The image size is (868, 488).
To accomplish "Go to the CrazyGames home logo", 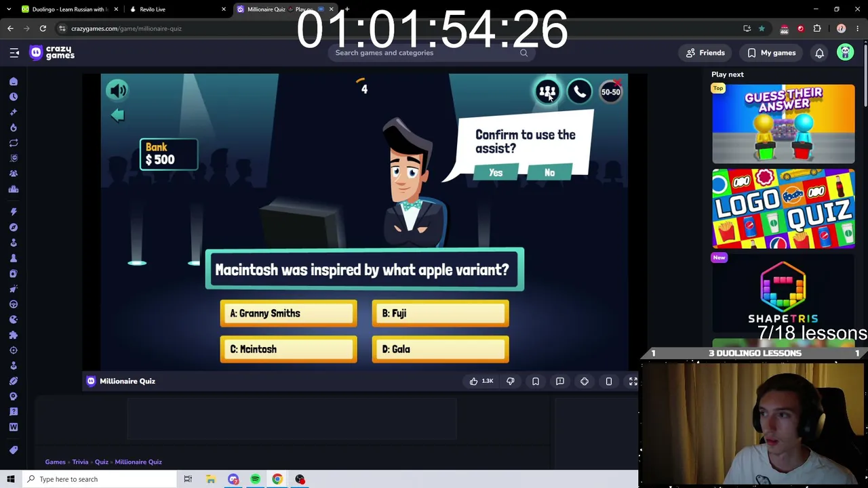I will point(52,53).
